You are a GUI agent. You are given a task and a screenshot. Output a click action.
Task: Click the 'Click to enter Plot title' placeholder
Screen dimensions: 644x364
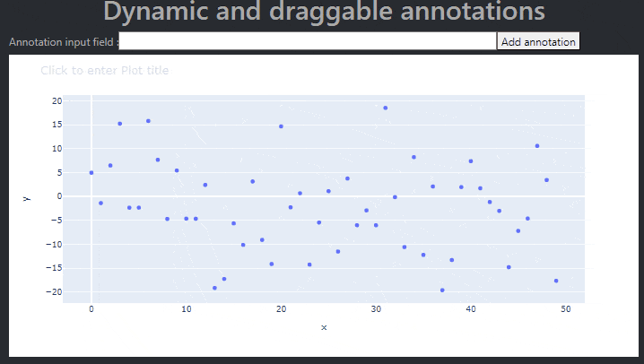(x=105, y=71)
